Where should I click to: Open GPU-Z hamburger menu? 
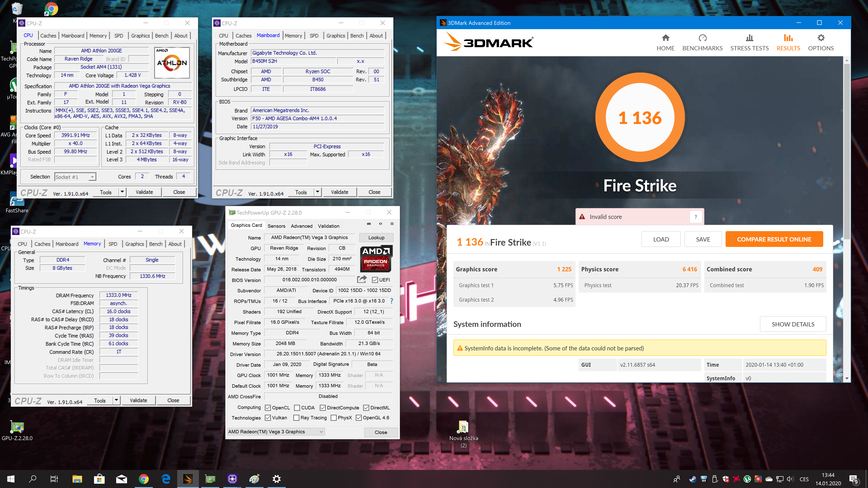392,224
